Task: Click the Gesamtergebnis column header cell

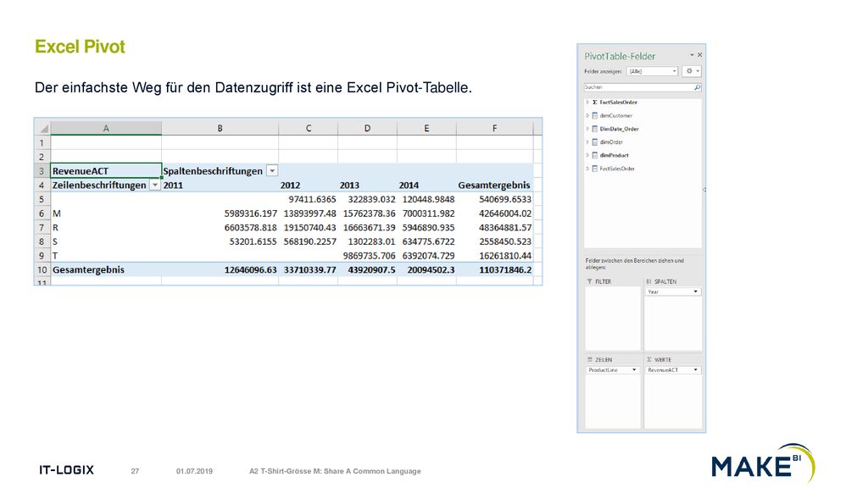Action: point(495,186)
